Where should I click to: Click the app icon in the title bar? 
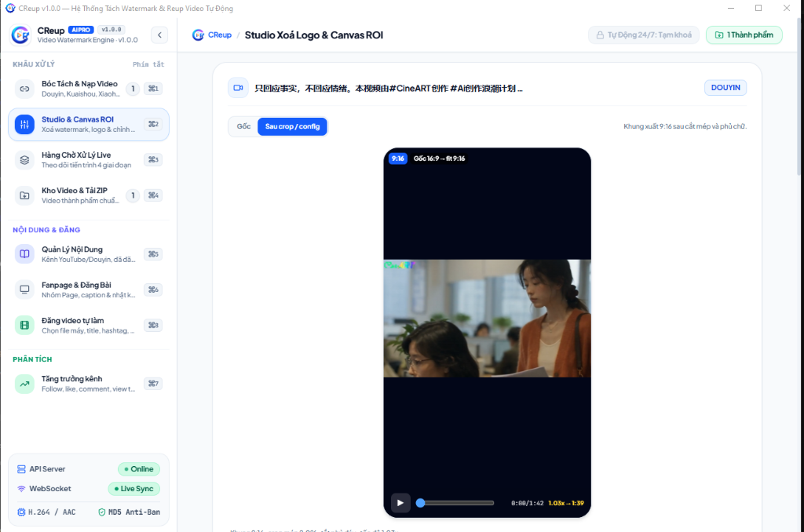point(9,8)
